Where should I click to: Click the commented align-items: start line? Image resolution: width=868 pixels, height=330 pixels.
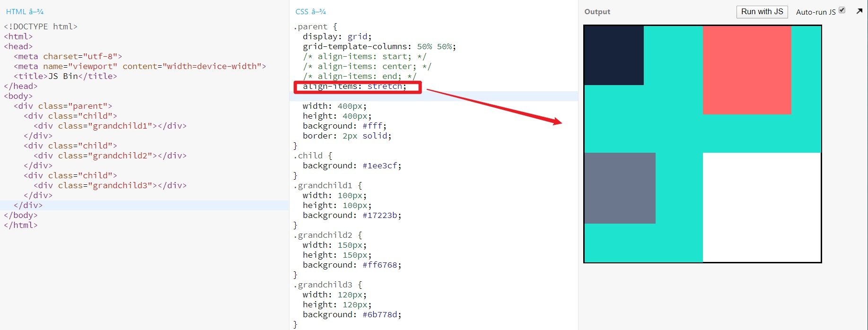(365, 56)
